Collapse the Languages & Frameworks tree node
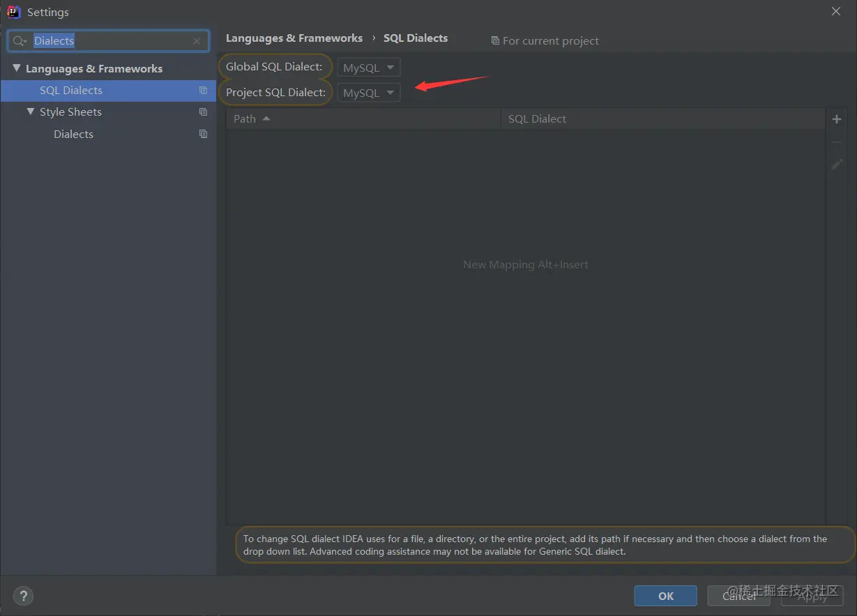 point(17,68)
